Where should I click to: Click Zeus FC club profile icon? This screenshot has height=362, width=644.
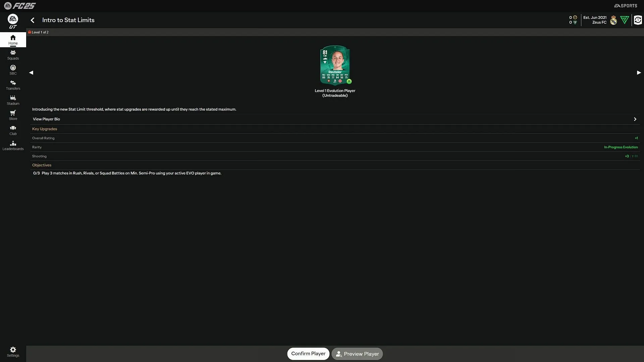613,20
